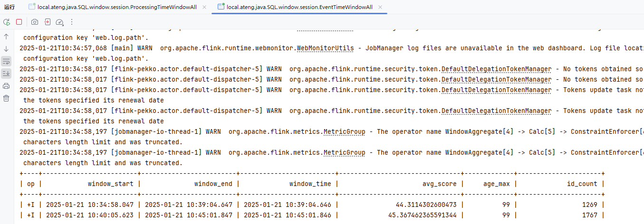
Task: Toggle soft-wrap for console output
Action: [6, 61]
